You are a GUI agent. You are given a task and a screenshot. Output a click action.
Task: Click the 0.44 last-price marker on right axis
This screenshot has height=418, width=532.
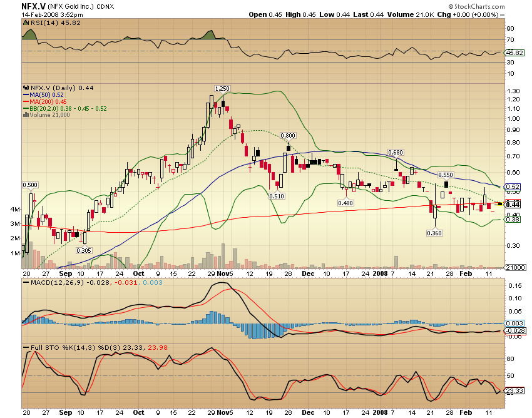click(x=511, y=204)
